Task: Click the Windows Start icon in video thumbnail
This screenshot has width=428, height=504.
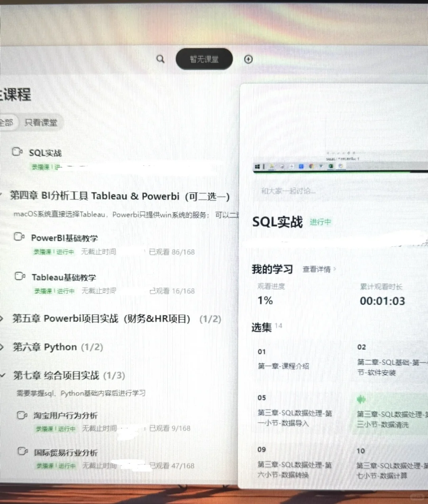Action: (257, 167)
